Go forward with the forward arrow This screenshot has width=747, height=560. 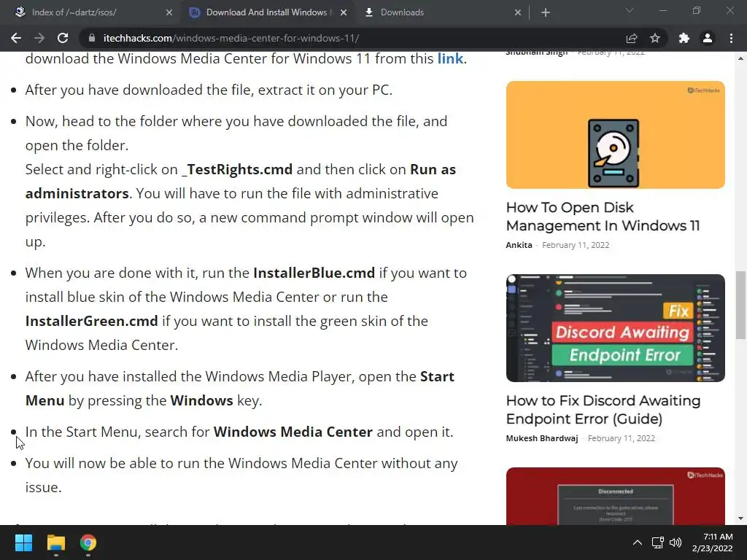[x=39, y=38]
